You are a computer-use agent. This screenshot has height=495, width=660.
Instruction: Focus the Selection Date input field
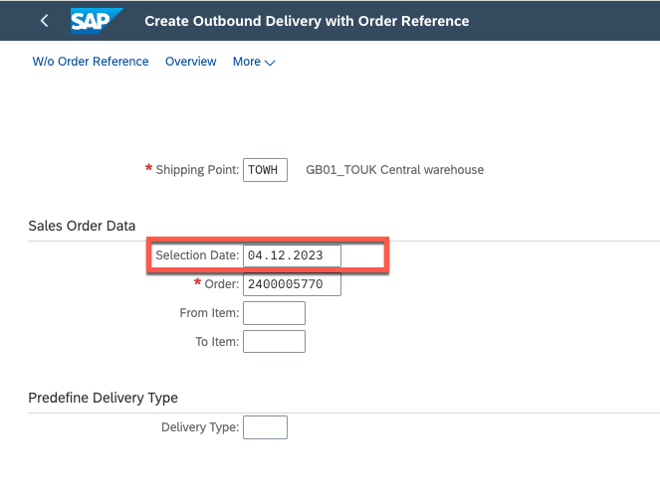292,256
